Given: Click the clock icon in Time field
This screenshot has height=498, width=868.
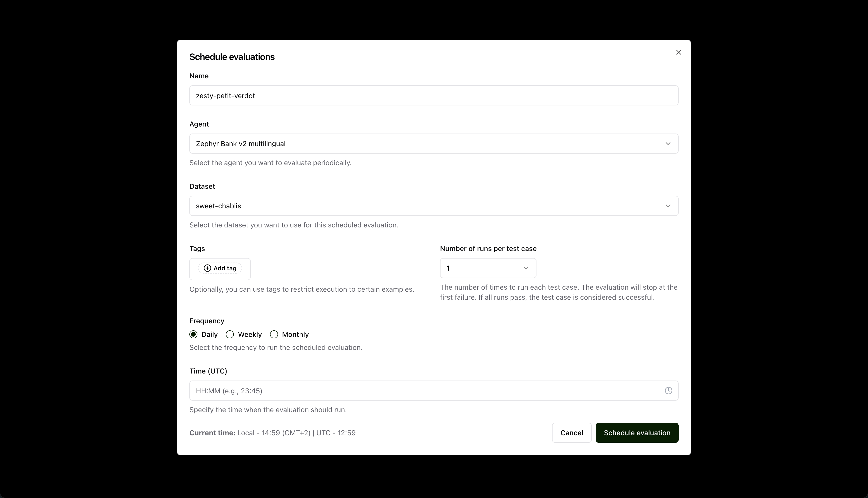Looking at the screenshot, I should 668,391.
